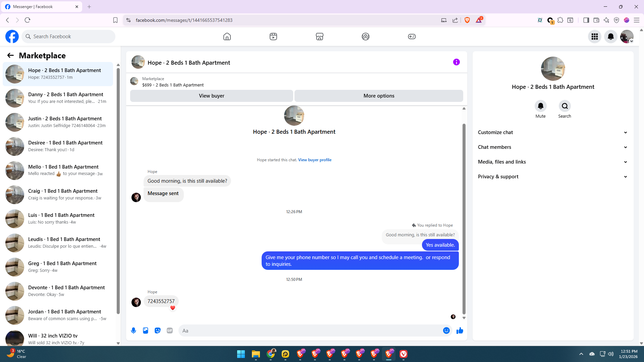Viewport: 644px width, 362px height.
Task: Expand the Chat members section
Action: (x=552, y=147)
